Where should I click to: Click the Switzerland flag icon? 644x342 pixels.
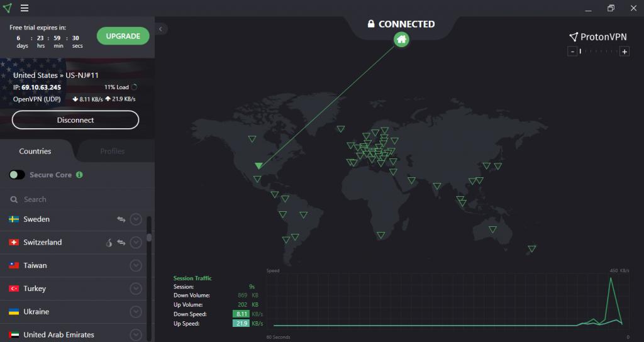pyautogui.click(x=14, y=242)
